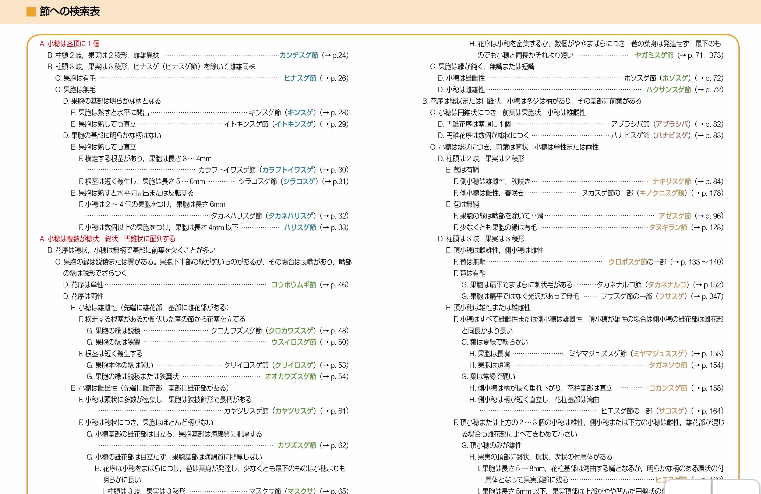Open the コカンスゲ節 link

pyautogui.click(x=668, y=388)
